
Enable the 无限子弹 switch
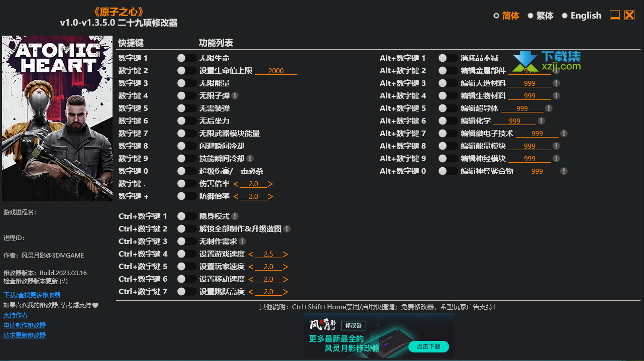click(x=186, y=95)
